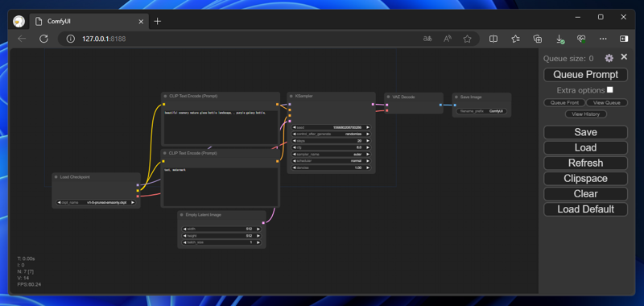Open control_after_generate combo showing randomize
The image size is (644, 306).
pyautogui.click(x=332, y=134)
